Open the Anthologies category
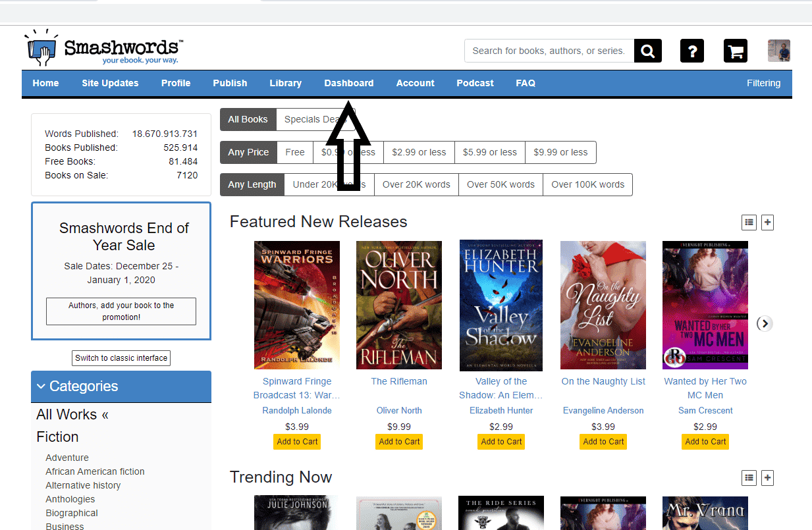Screen dimensions: 812x530 (x=70, y=499)
